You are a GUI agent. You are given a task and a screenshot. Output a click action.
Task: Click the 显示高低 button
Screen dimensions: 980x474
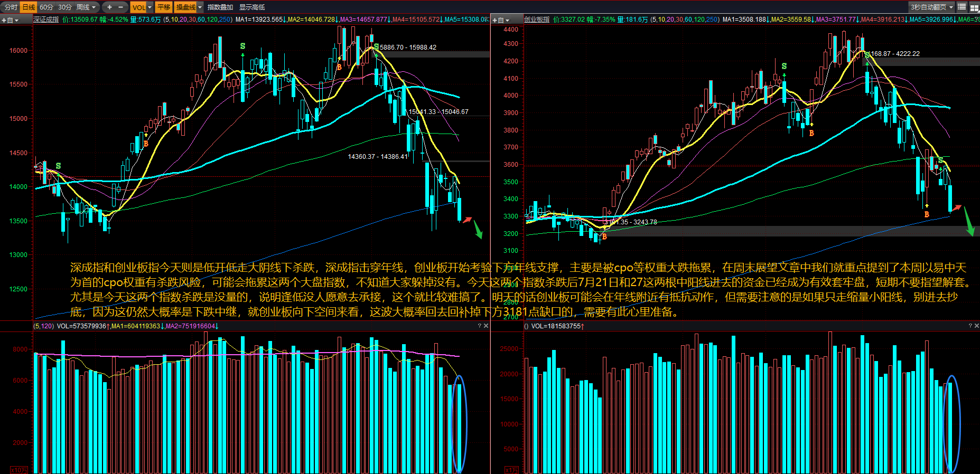coord(252,7)
